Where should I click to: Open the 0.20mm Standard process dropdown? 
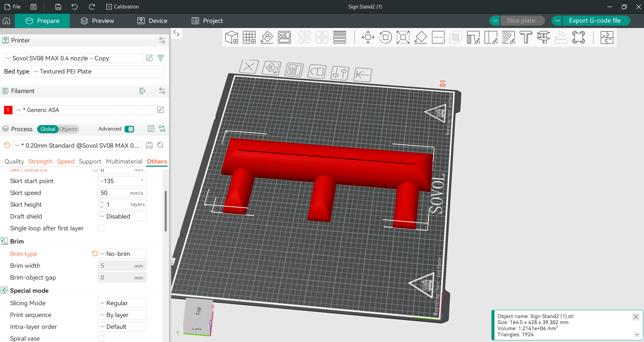tap(77, 145)
